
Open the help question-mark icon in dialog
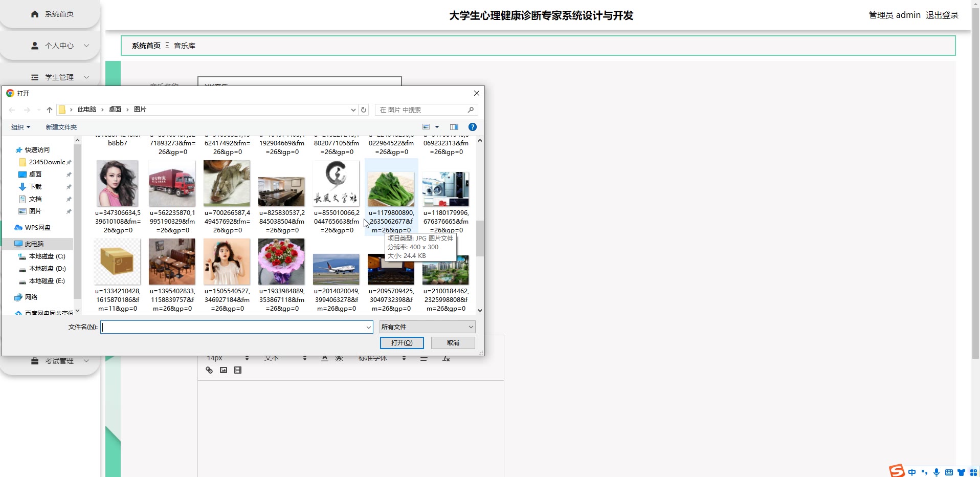[x=473, y=127]
